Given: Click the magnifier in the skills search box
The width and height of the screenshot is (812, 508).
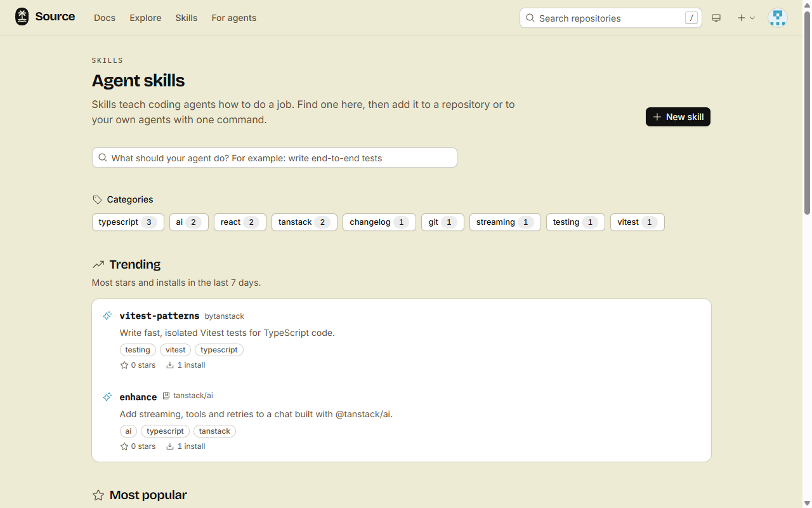Looking at the screenshot, I should coord(103,157).
